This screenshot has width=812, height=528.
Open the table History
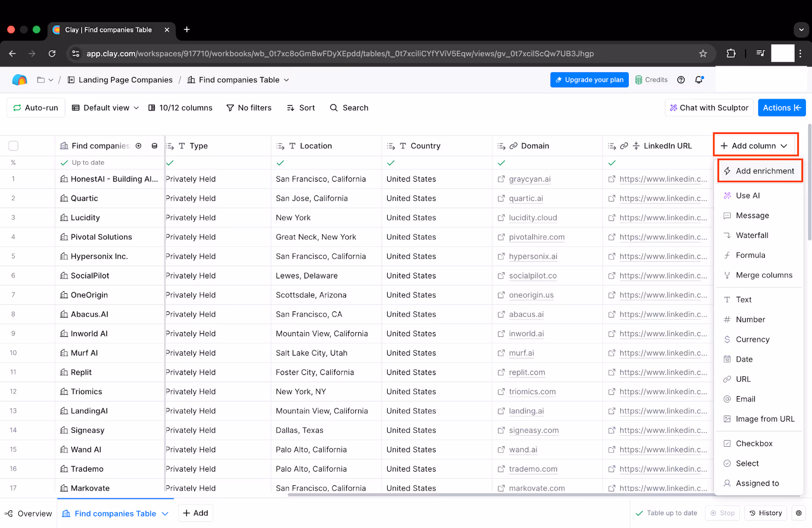tap(765, 513)
